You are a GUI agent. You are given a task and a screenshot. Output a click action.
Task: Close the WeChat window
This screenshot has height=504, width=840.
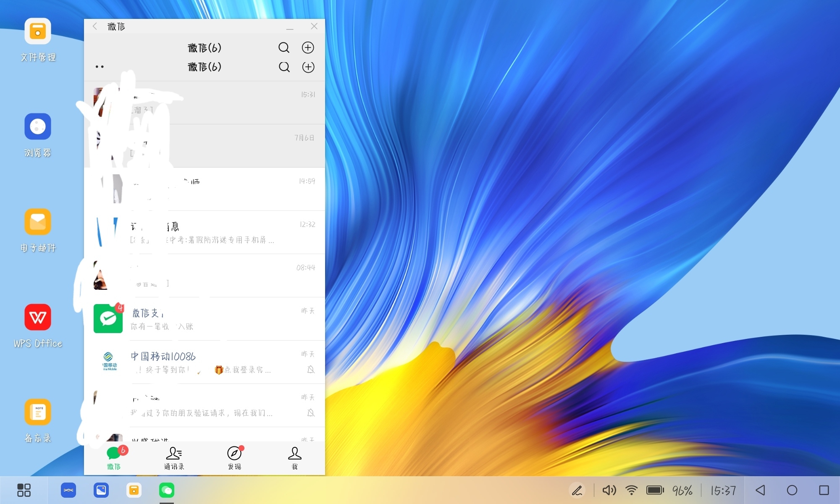[314, 26]
